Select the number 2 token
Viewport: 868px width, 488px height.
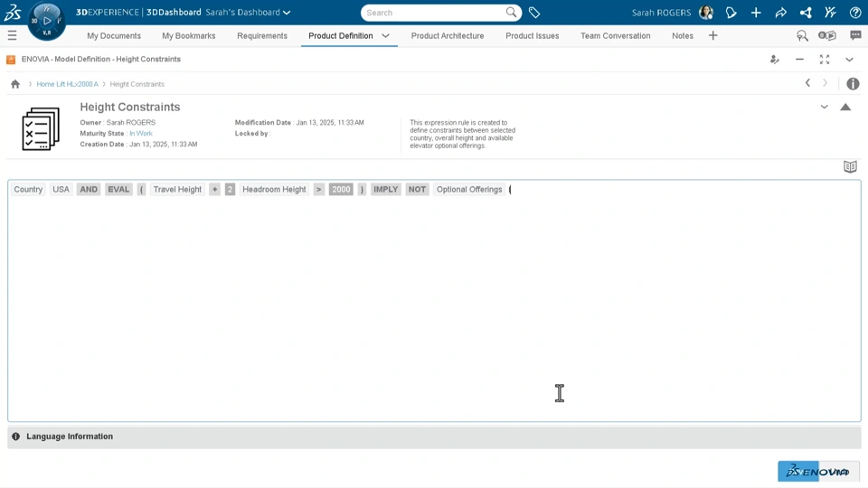point(230,189)
